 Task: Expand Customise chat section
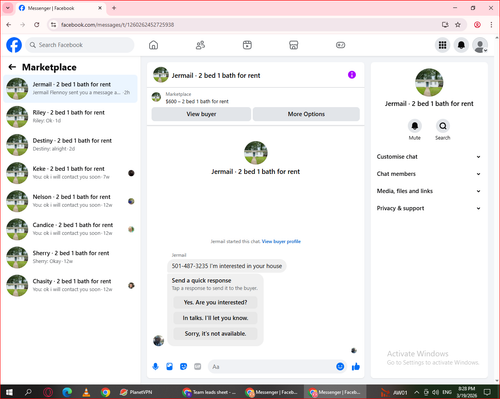pos(429,157)
